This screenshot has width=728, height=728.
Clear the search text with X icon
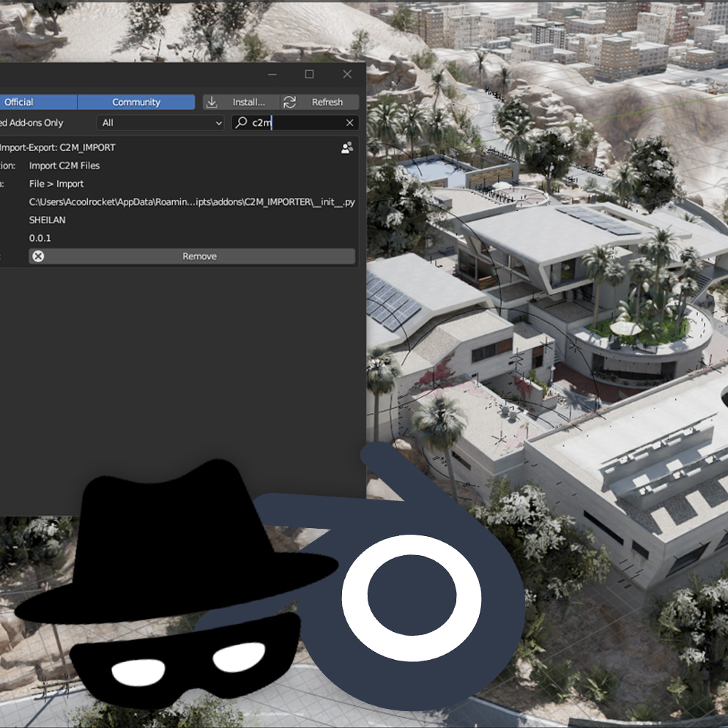pos(349,122)
